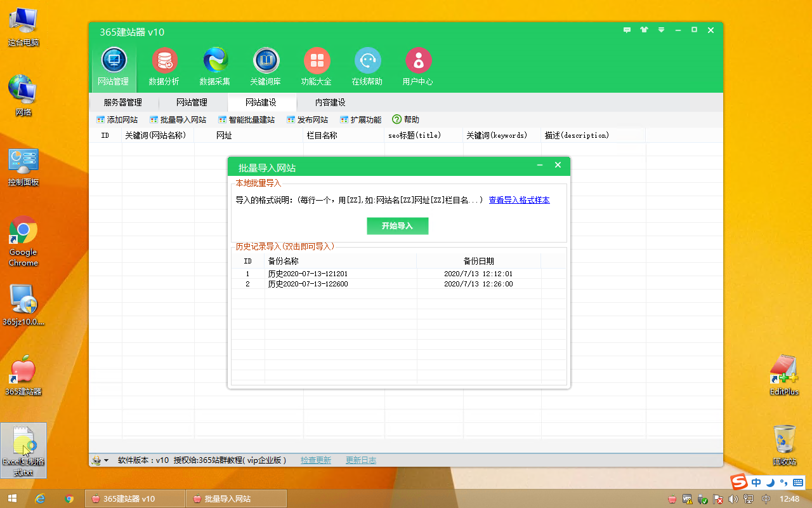Open the 数据采集 module
Viewport: 812px width, 508px height.
[x=215, y=67]
